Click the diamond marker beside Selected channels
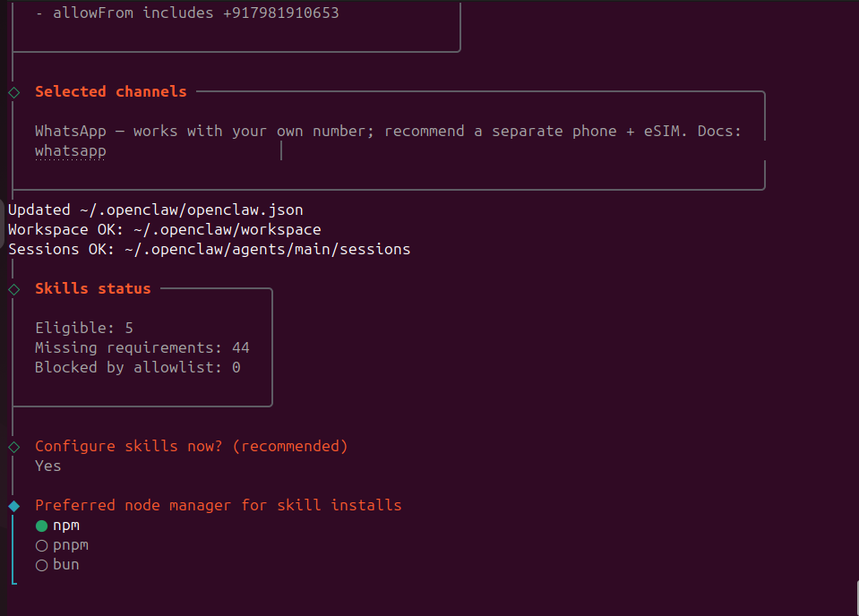 [x=13, y=92]
